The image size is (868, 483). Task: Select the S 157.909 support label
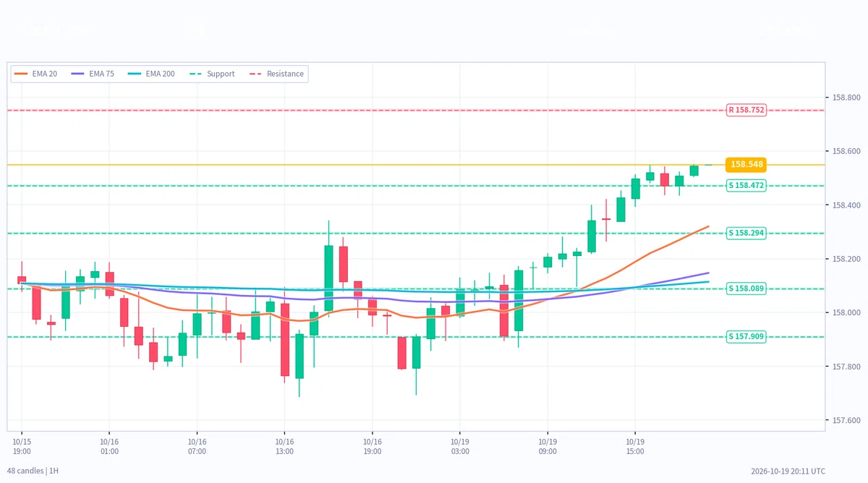(746, 336)
